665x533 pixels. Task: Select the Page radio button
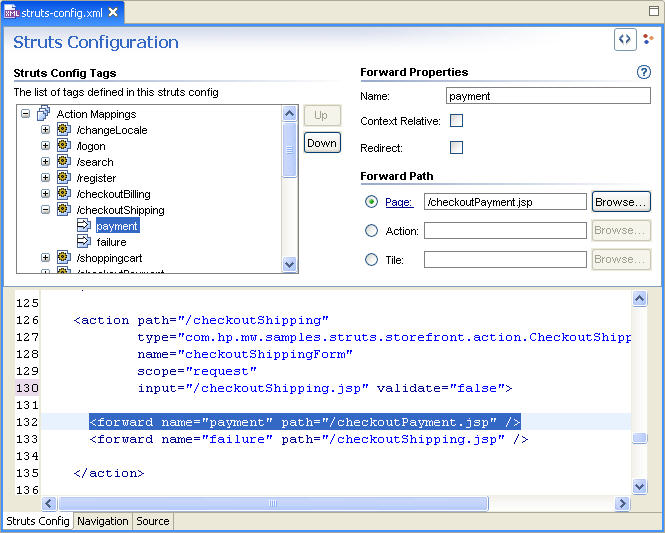(x=372, y=202)
